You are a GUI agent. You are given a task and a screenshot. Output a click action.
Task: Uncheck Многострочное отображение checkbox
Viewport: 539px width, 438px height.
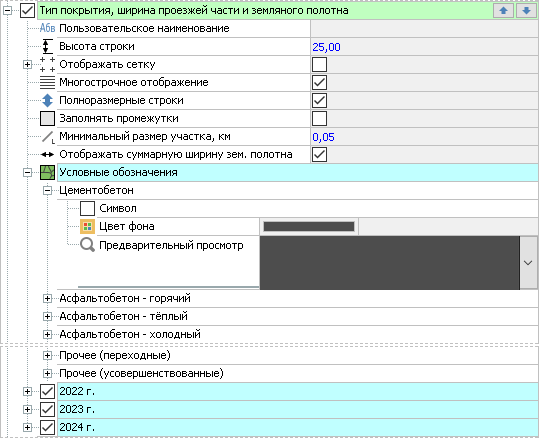click(x=319, y=83)
